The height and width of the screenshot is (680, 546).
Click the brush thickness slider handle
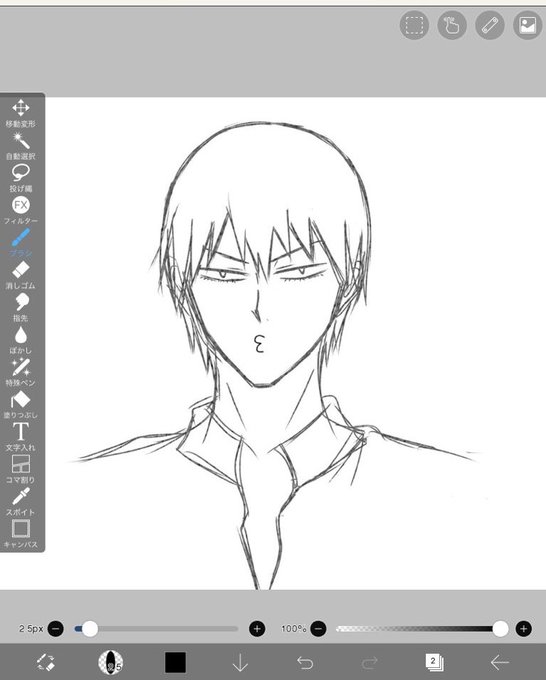click(90, 628)
